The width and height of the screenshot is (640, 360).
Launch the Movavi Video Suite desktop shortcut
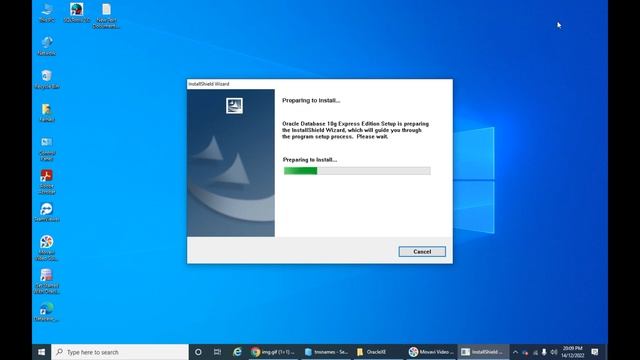click(47, 248)
